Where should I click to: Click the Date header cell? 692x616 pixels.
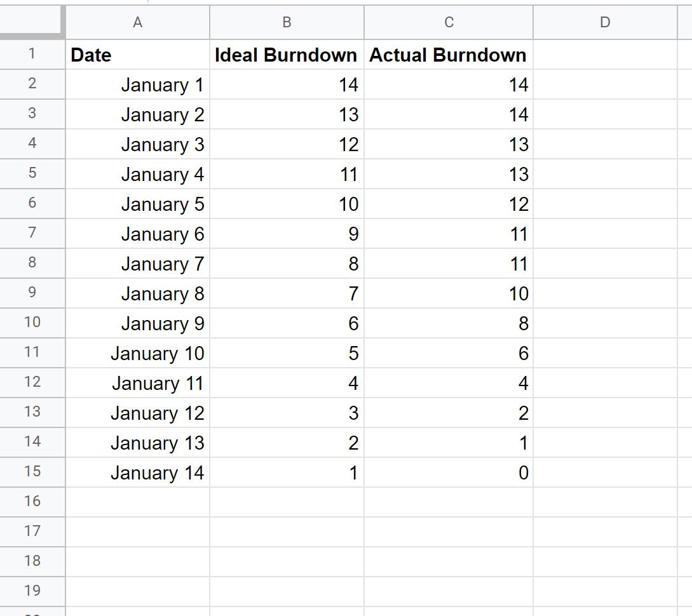point(137,55)
